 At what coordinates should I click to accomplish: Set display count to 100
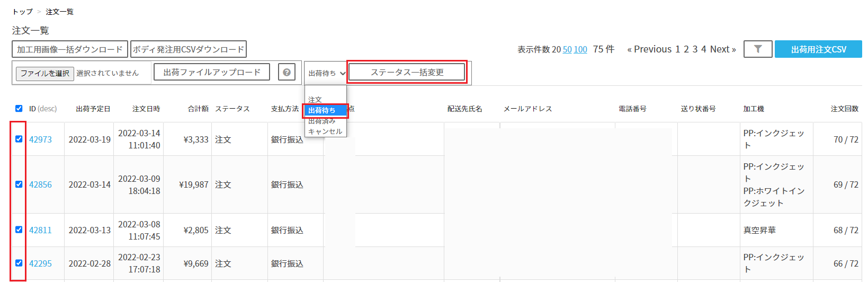pyautogui.click(x=580, y=49)
